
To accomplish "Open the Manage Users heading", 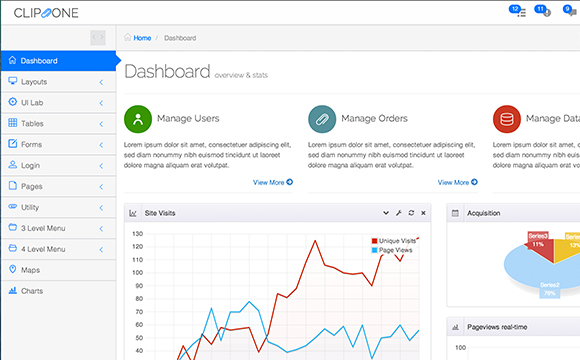I will [x=188, y=118].
